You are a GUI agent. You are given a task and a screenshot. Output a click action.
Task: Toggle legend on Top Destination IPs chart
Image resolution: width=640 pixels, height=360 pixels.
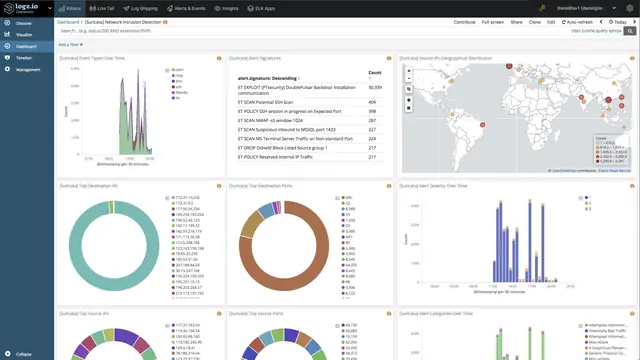point(167,198)
